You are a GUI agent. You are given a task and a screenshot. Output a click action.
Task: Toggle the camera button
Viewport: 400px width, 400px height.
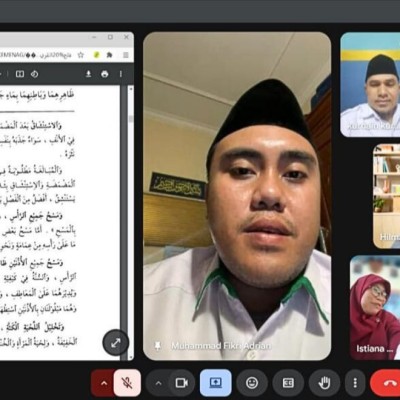[182, 383]
